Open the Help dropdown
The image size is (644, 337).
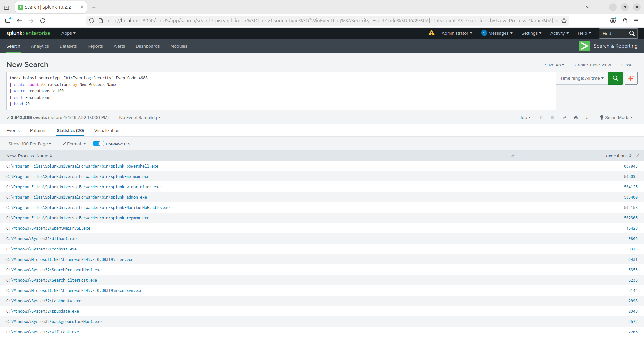point(584,33)
